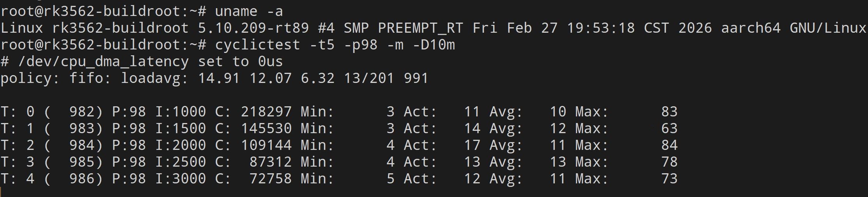Click the thread 4 count 72758
The height and width of the screenshot is (197, 868).
point(270,179)
